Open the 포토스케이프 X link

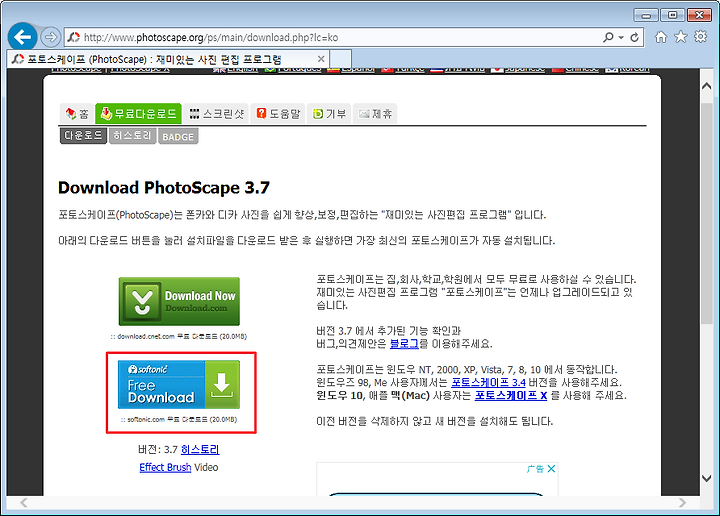[511, 395]
